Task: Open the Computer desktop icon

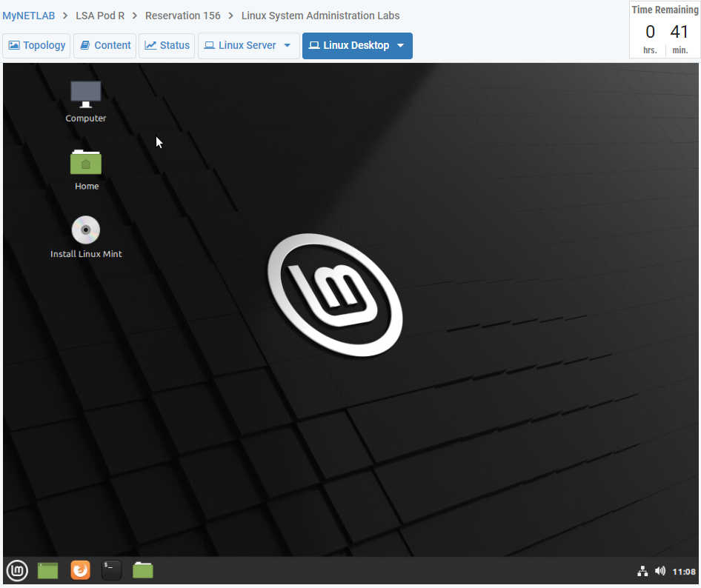Action: (85, 101)
